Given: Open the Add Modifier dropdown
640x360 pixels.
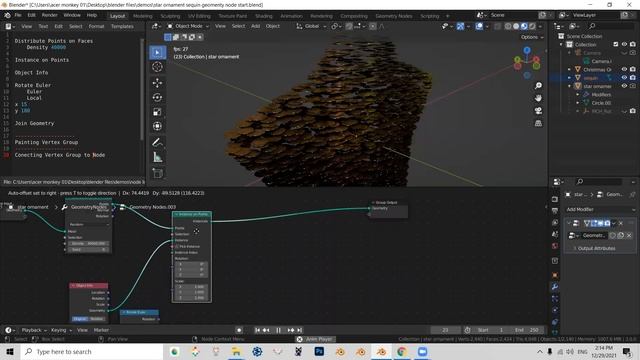Looking at the screenshot, I should [x=600, y=209].
